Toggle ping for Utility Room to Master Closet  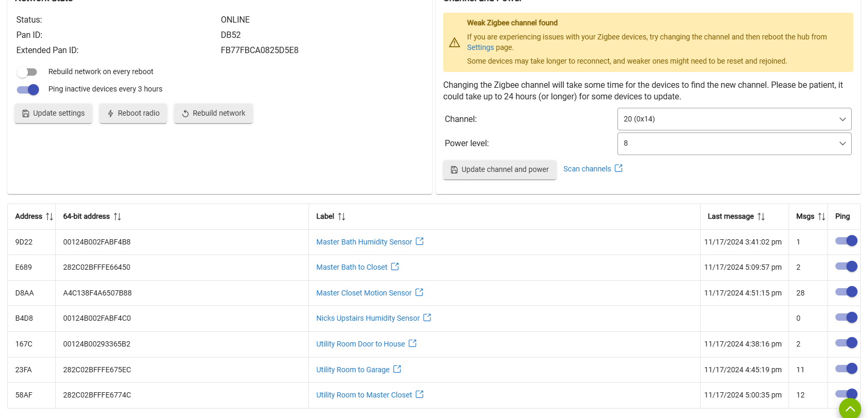[x=846, y=394]
